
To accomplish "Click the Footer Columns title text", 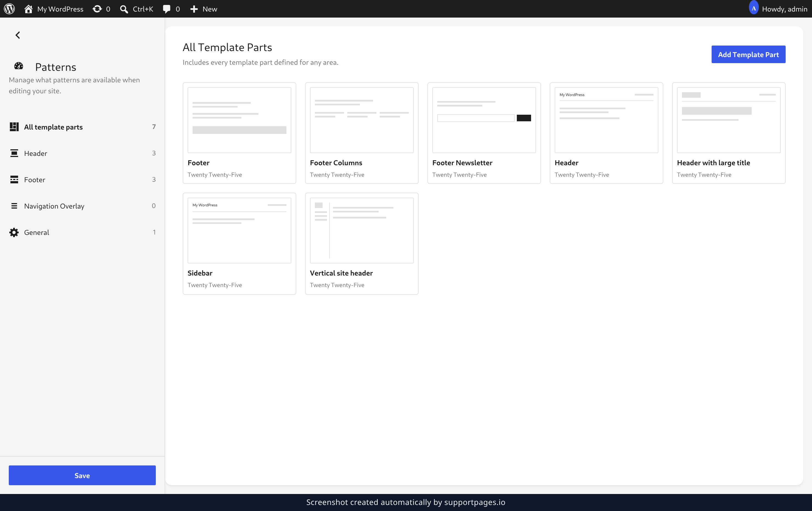I will 336,162.
